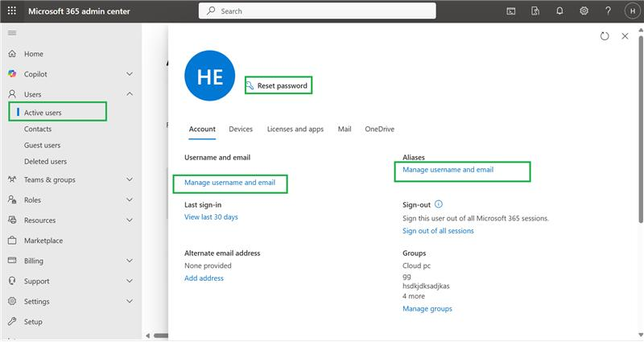644x342 pixels.
Task: Expand the Support chevron
Action: 130,281
